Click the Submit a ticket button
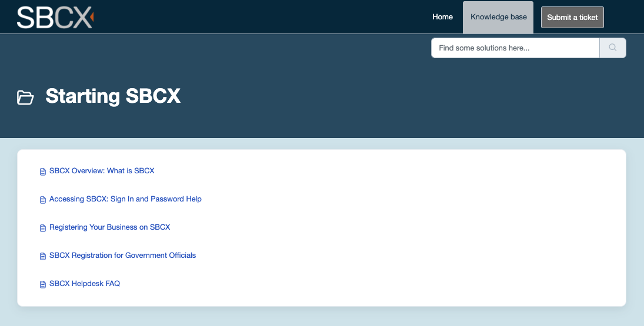 point(572,17)
